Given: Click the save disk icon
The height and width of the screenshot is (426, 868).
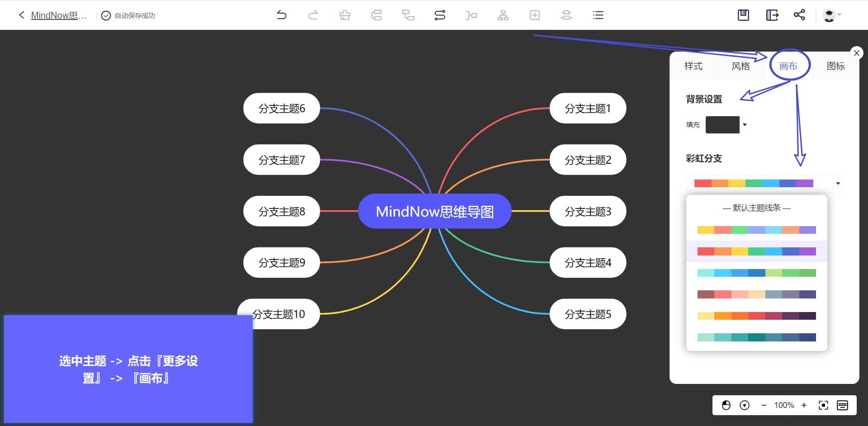Looking at the screenshot, I should coord(743,15).
